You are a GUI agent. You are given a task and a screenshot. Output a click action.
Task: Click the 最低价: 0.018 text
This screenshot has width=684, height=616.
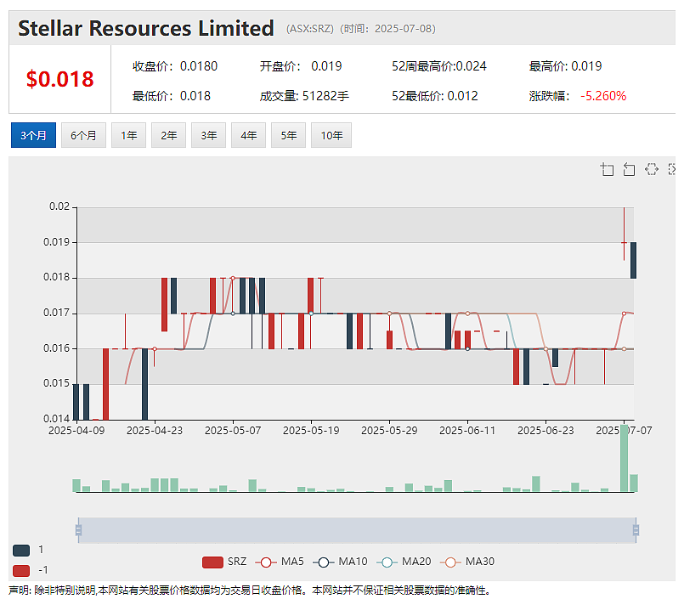click(172, 96)
